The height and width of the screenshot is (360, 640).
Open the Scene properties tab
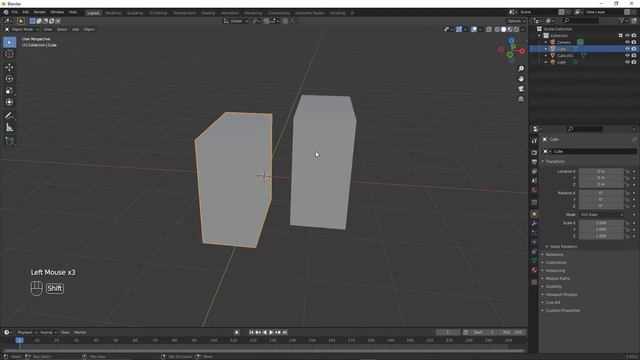[x=534, y=181]
